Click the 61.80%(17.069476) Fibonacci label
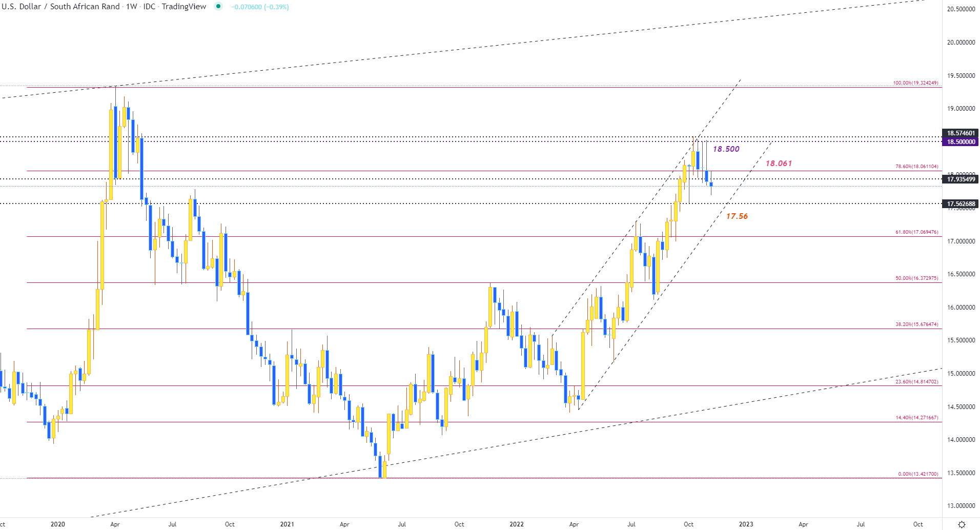The width and height of the screenshot is (980, 530). (916, 232)
